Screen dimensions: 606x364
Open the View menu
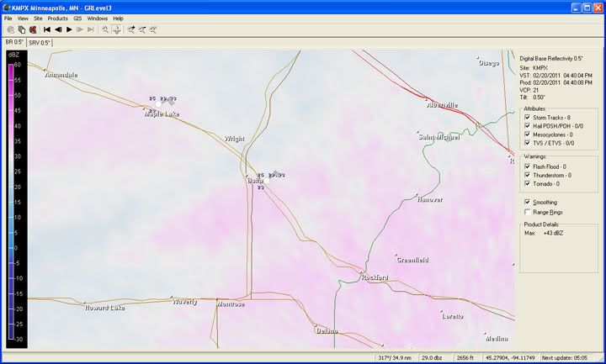pos(23,18)
